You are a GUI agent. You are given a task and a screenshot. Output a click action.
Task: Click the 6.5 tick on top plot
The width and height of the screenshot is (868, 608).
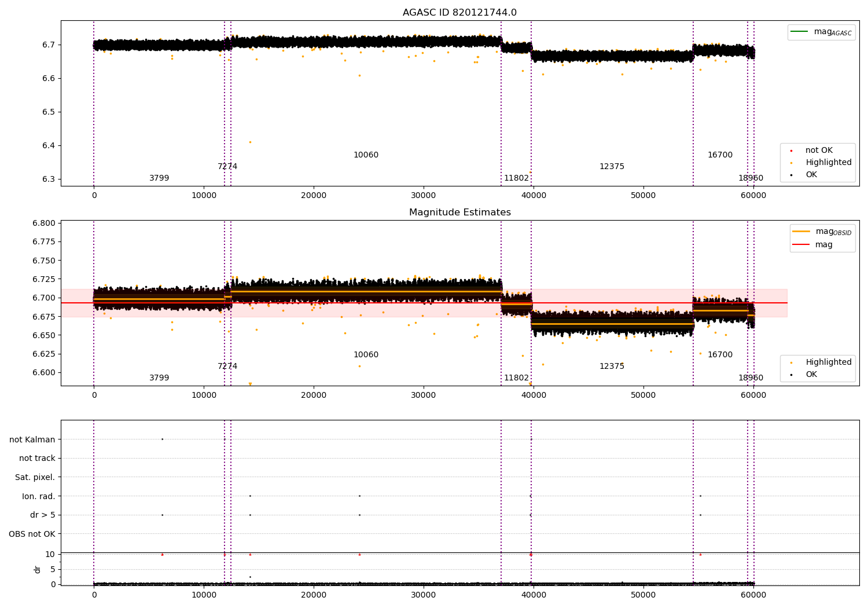(x=48, y=112)
